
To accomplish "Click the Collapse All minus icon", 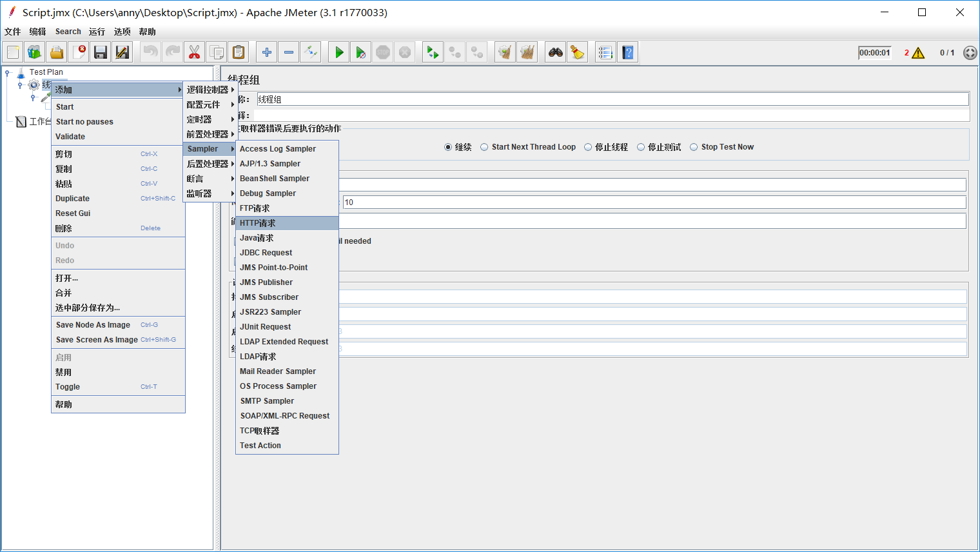I will (x=289, y=52).
